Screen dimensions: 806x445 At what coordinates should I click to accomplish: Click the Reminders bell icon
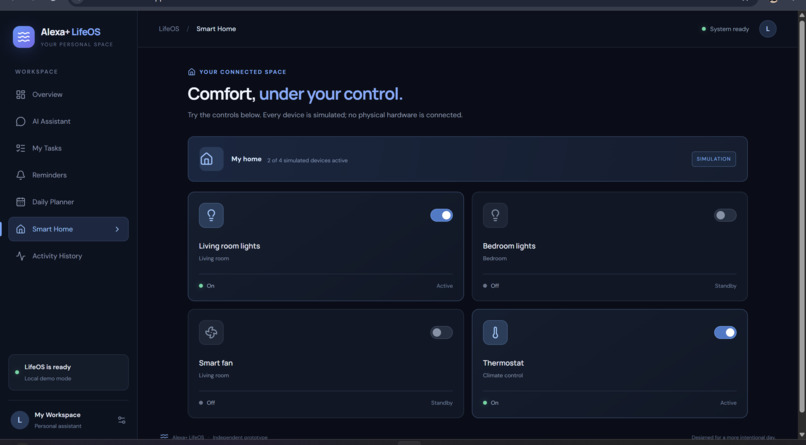click(x=21, y=175)
